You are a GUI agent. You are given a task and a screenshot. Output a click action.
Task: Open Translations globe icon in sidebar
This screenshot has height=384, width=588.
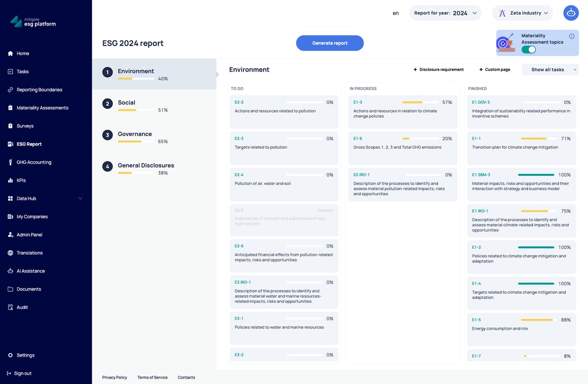[x=10, y=253]
